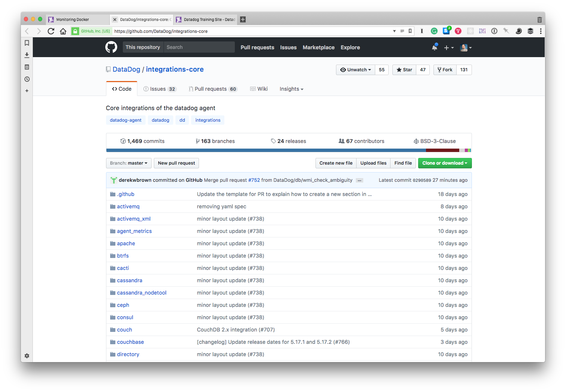The height and width of the screenshot is (392, 566).
Task: Open the address bar history dropdown arrow
Action: [x=394, y=31]
